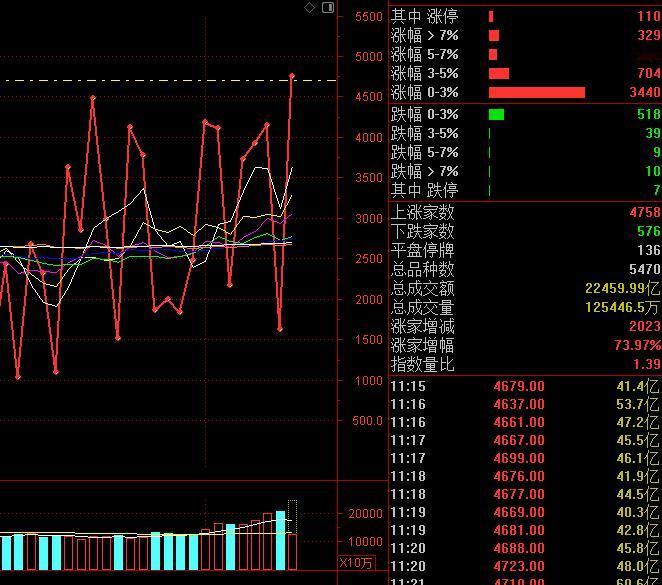The height and width of the screenshot is (585, 662).
Task: Click the 下跌家数 label
Action: (422, 231)
